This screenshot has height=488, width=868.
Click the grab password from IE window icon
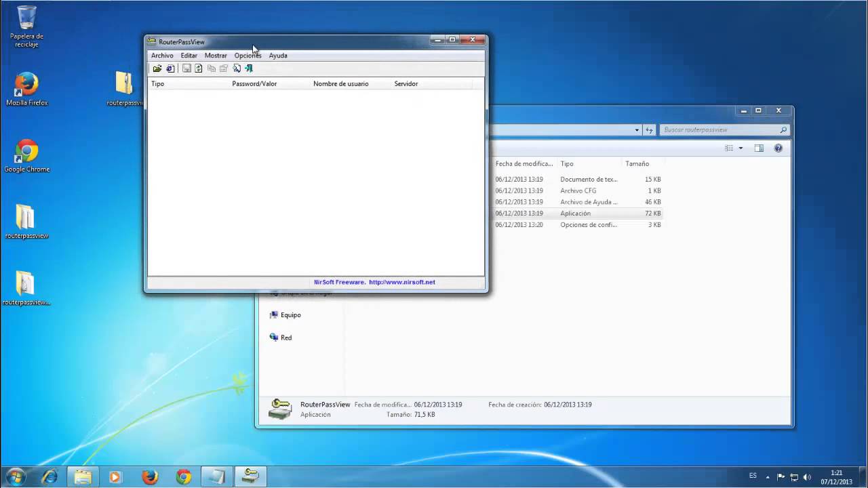pos(170,68)
